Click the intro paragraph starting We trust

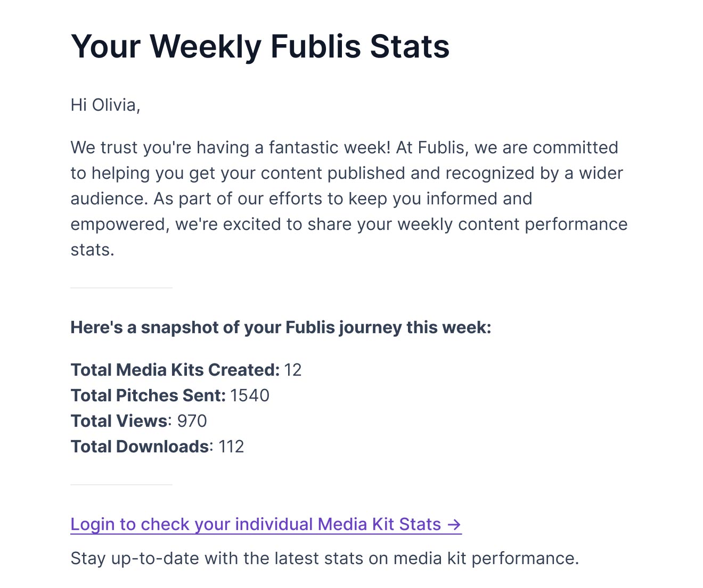click(349, 198)
